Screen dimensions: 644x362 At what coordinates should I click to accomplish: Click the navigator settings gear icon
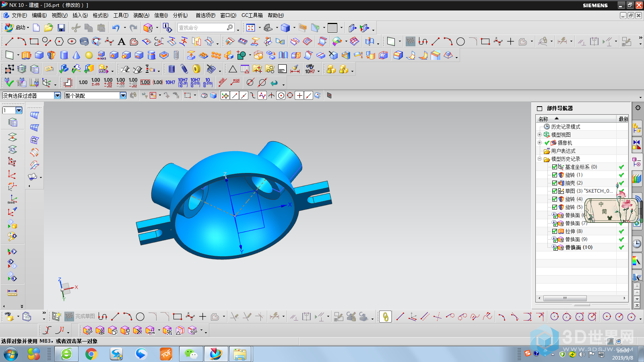point(638,108)
